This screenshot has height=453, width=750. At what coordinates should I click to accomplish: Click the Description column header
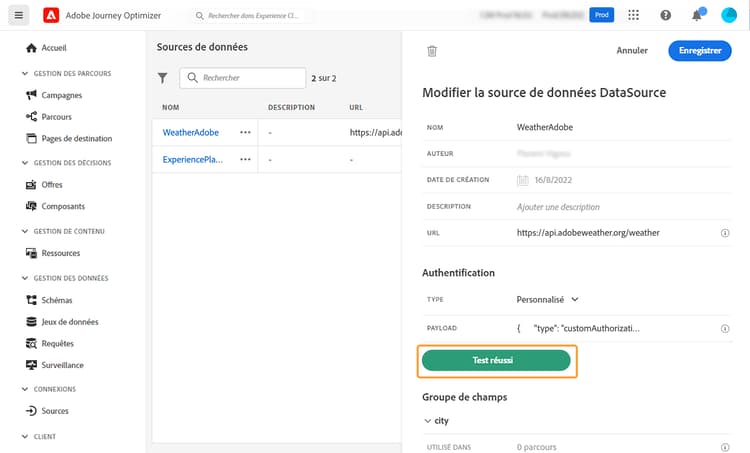[x=291, y=107]
